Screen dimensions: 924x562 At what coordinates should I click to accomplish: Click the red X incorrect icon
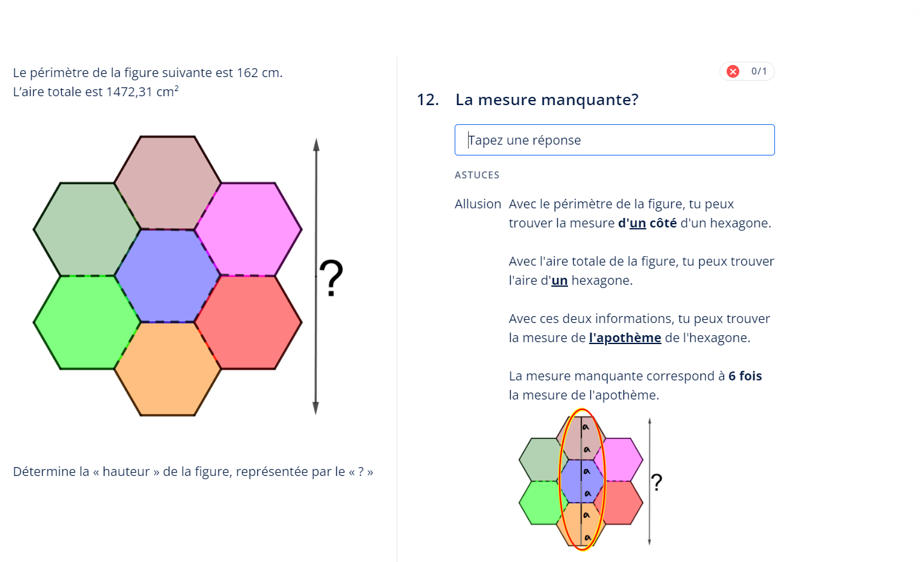coord(733,71)
